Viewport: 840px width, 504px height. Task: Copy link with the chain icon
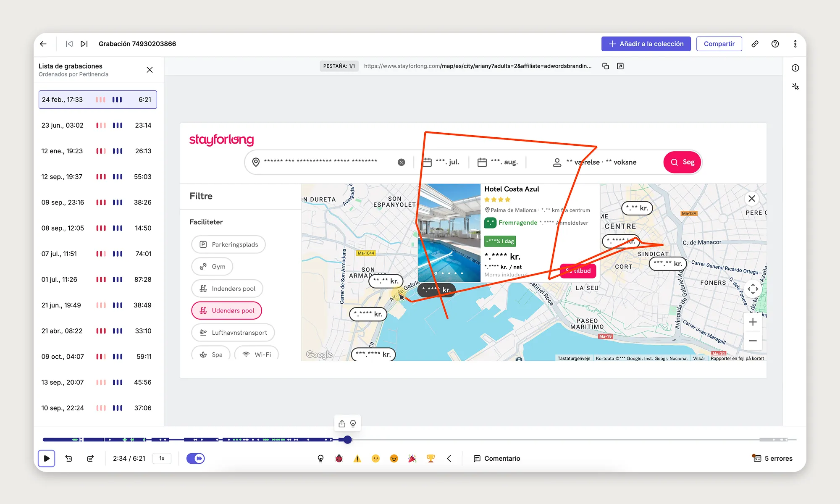(755, 44)
